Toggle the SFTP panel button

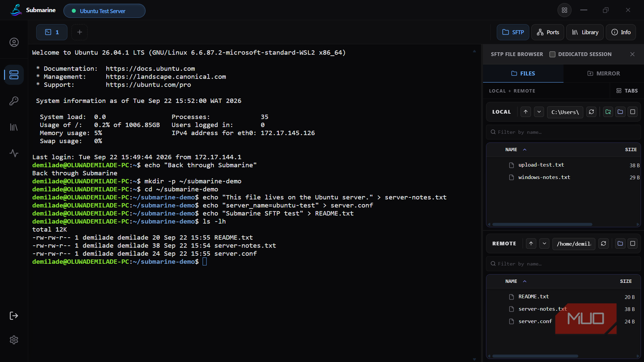tap(513, 32)
